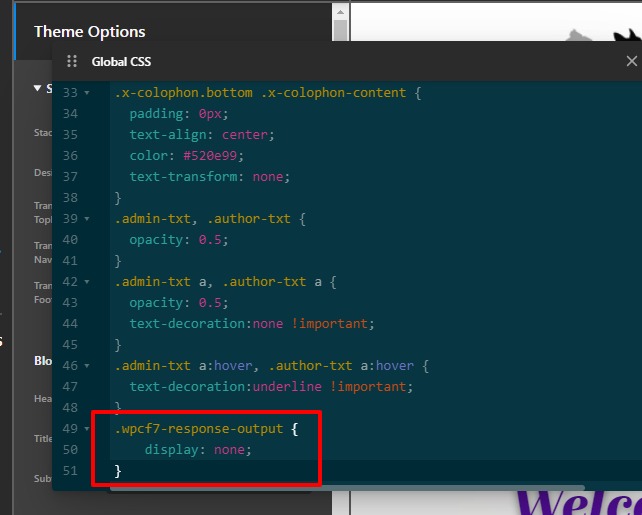Collapse the section triangle in Theme Options
The image size is (642, 515).
(37, 88)
